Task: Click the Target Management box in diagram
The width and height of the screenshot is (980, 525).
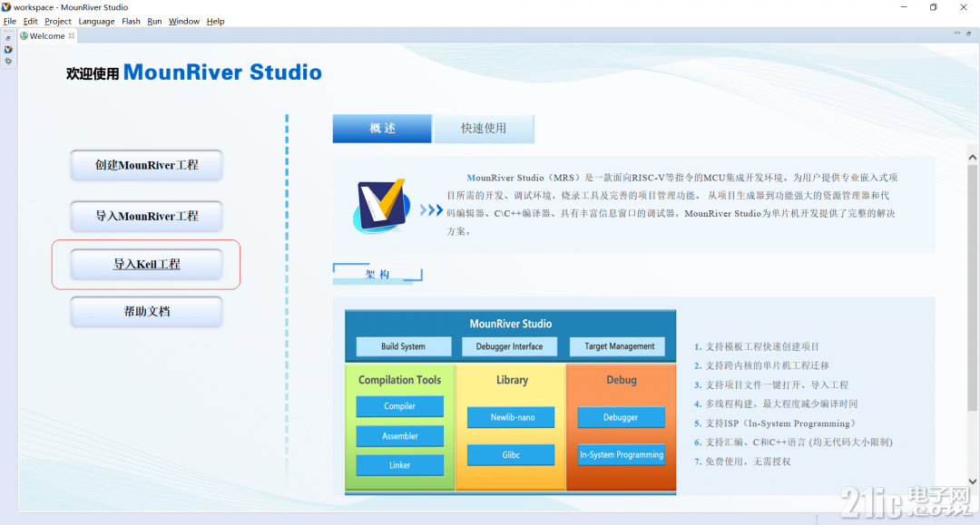Action: tap(620, 346)
